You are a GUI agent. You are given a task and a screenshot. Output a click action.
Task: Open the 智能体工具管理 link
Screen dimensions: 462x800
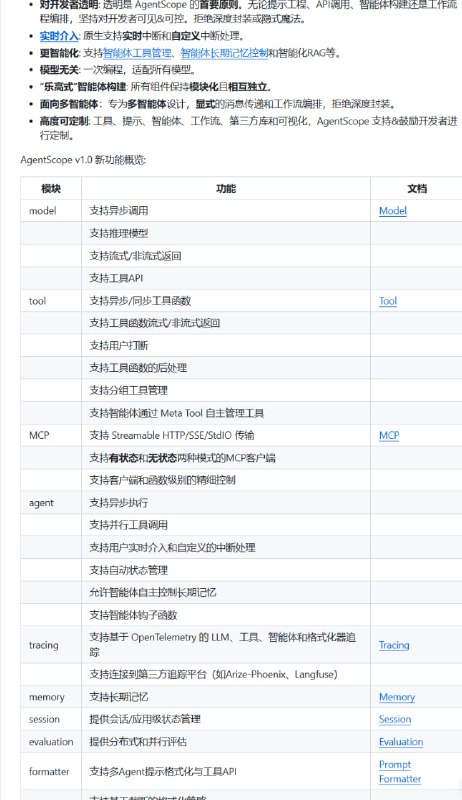(137, 53)
